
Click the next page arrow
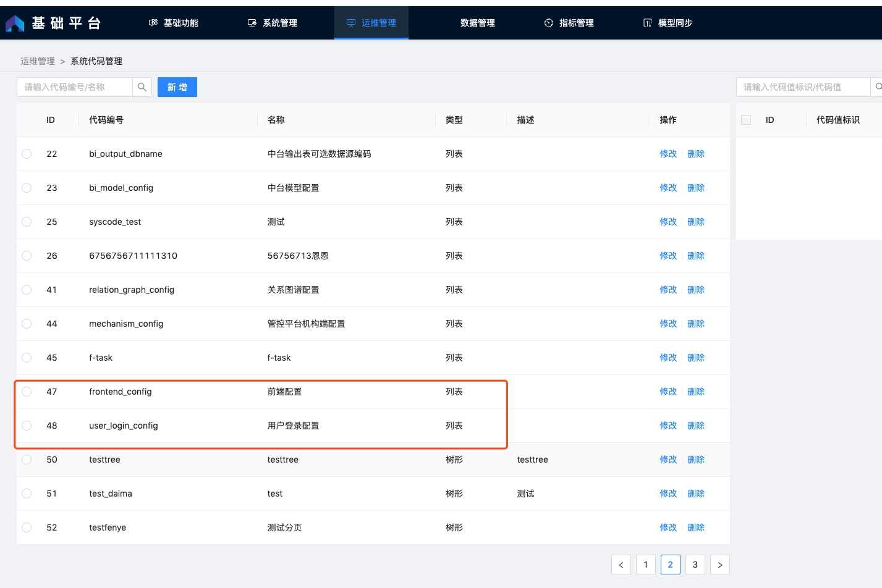pos(720,565)
